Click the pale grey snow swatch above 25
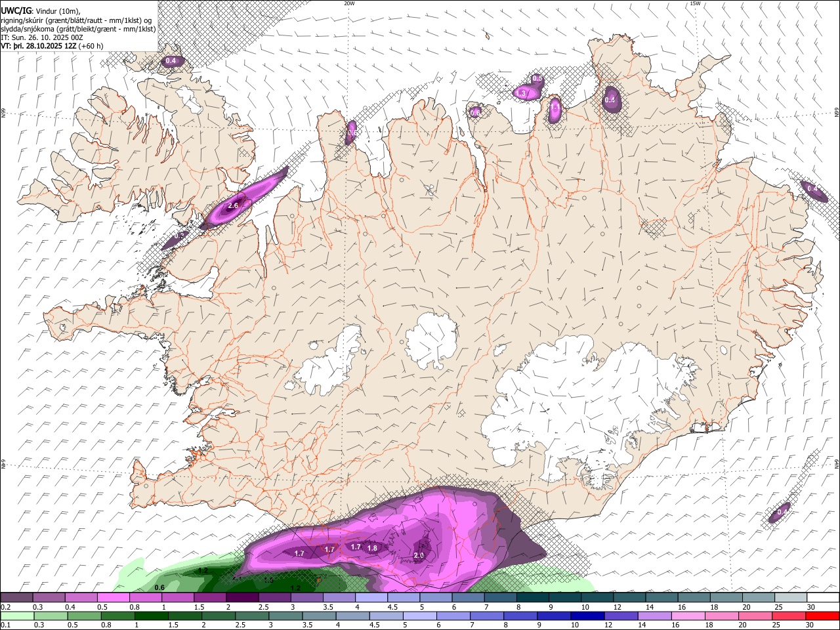 pyautogui.click(x=791, y=598)
